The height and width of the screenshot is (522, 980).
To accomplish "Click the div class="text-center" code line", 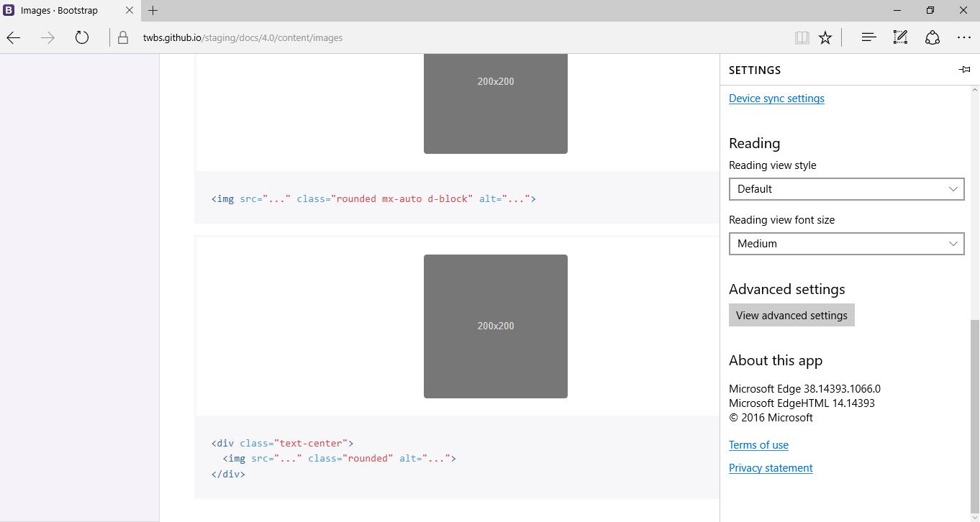I will (x=283, y=444).
